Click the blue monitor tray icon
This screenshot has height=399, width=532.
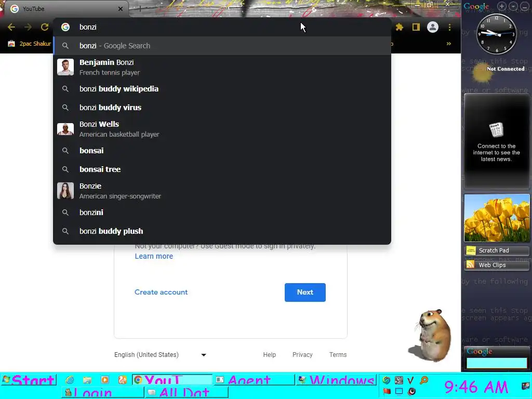pyautogui.click(x=399, y=392)
